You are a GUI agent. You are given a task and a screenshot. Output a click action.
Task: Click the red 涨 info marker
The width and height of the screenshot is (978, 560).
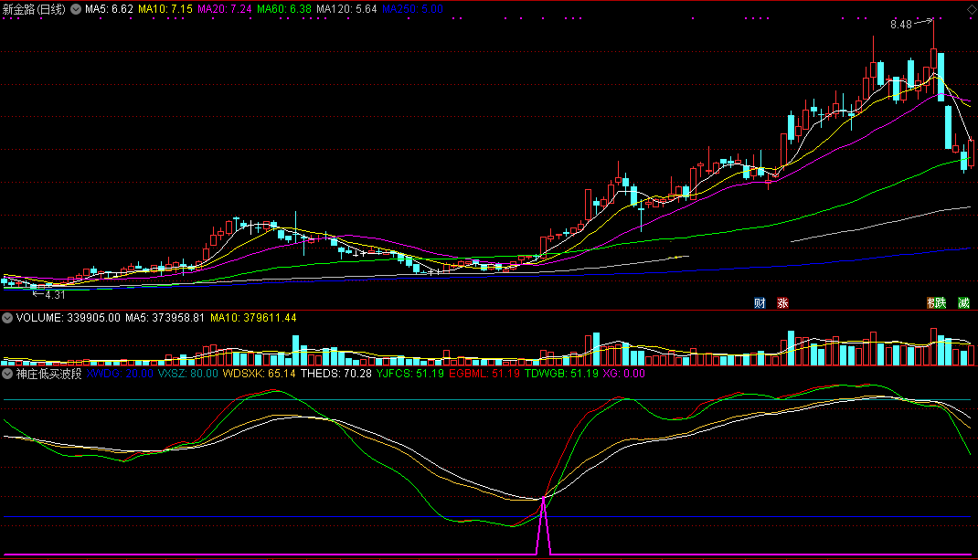[x=782, y=303]
